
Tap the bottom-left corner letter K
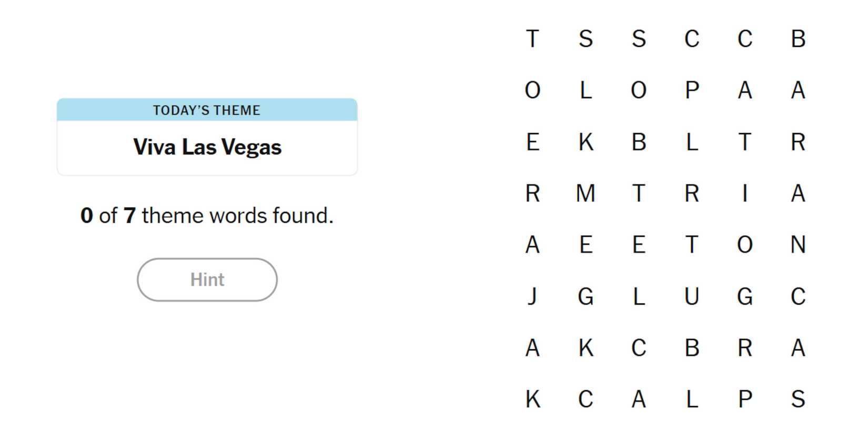tap(532, 399)
